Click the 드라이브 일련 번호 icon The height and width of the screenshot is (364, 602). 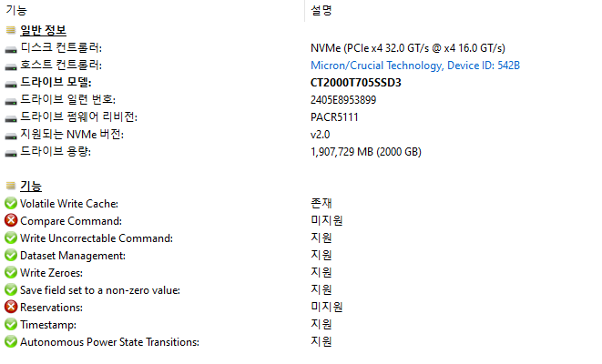click(11, 100)
